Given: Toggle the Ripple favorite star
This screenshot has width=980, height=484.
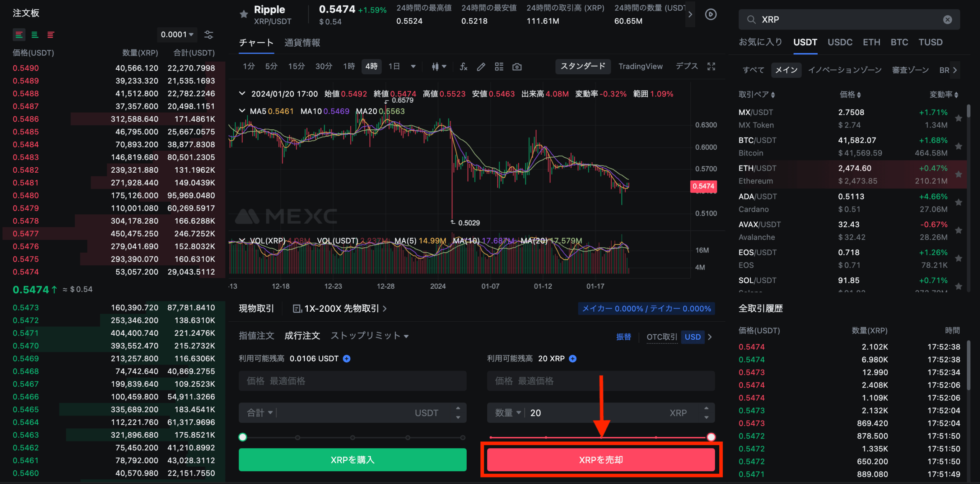Looking at the screenshot, I should click(x=244, y=15).
